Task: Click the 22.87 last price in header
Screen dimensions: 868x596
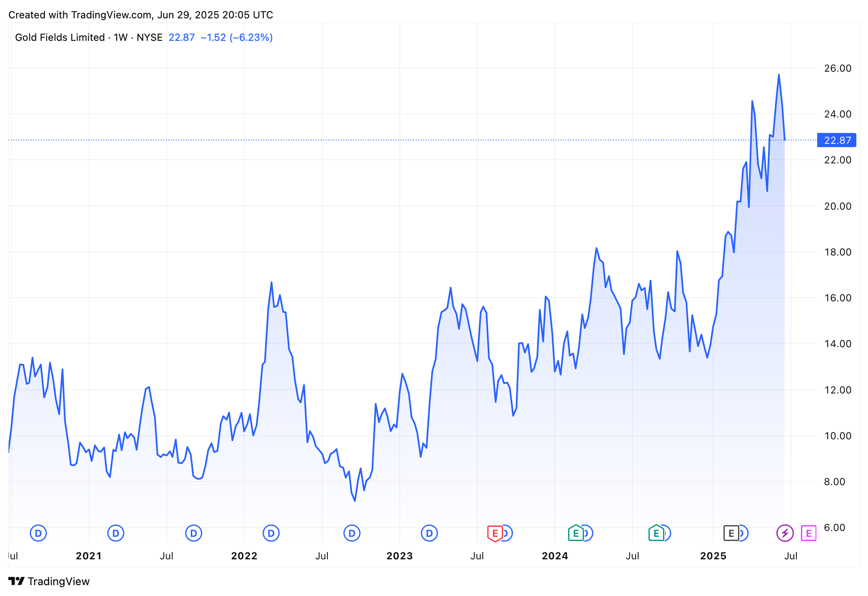Action: (x=182, y=38)
